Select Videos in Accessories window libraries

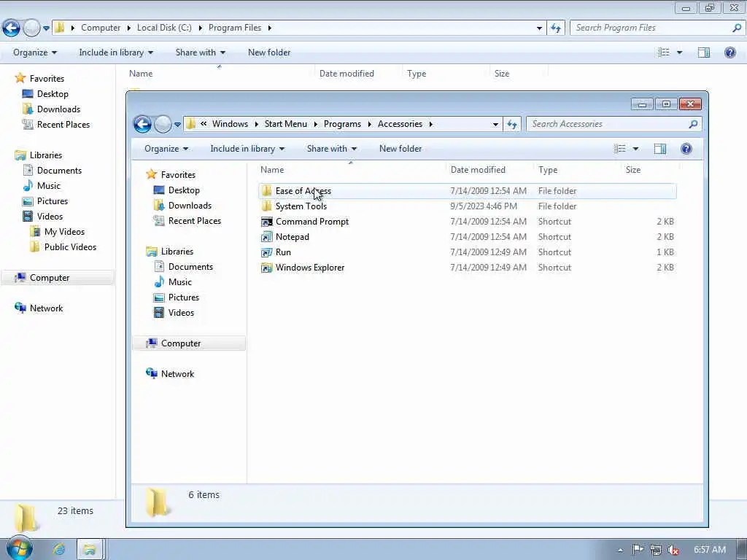click(x=181, y=313)
